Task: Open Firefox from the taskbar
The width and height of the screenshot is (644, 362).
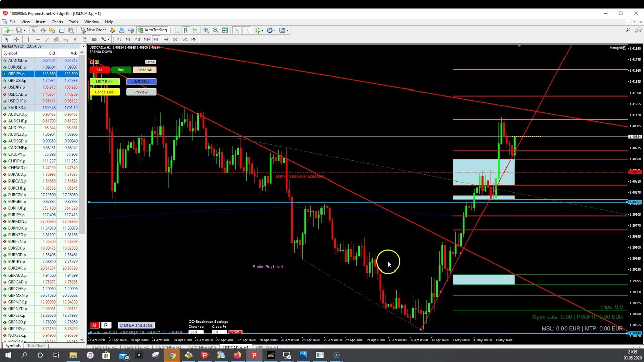Action: point(237,355)
